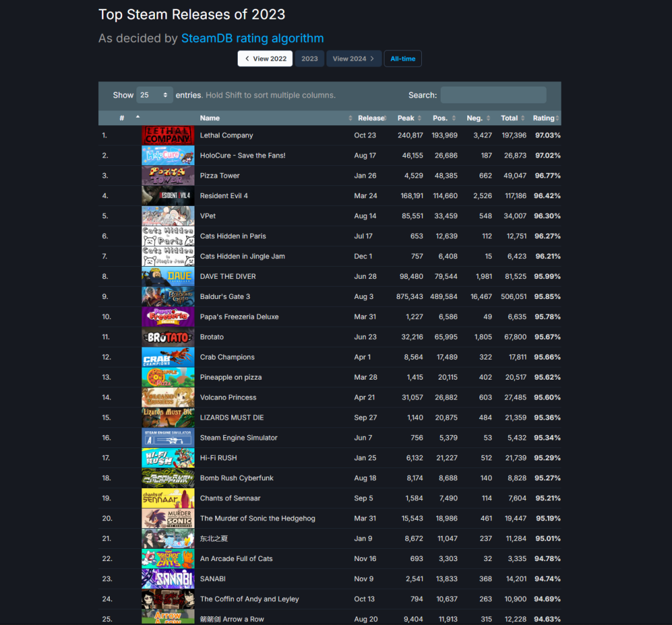Select Bomb Rush Cyberfunk total 8,828
672x625 pixels.
click(x=517, y=478)
